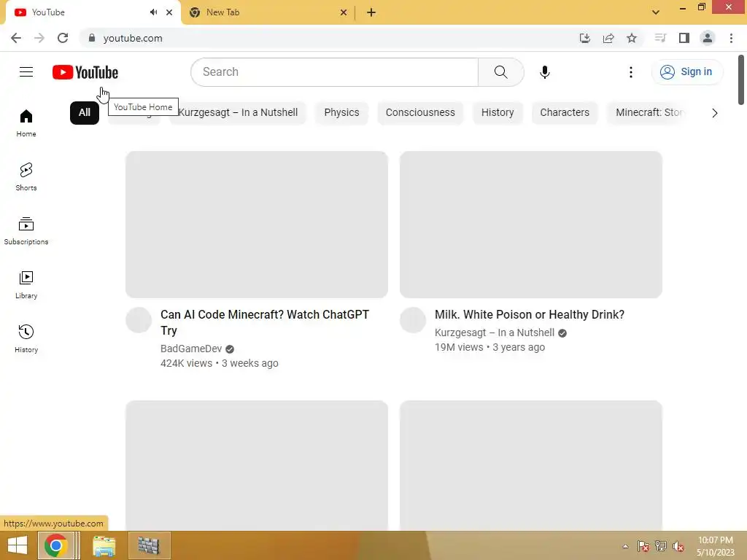View site info via lock icon
Screen dimensions: 747x560
(92, 38)
